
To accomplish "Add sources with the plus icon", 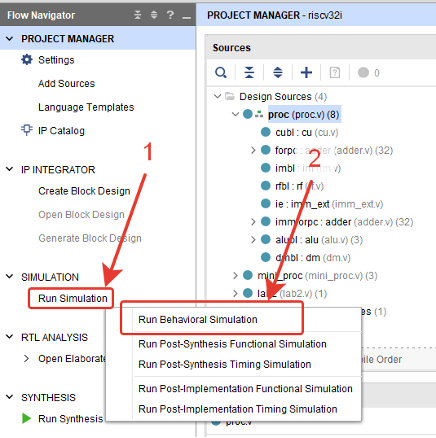I will coord(306,72).
